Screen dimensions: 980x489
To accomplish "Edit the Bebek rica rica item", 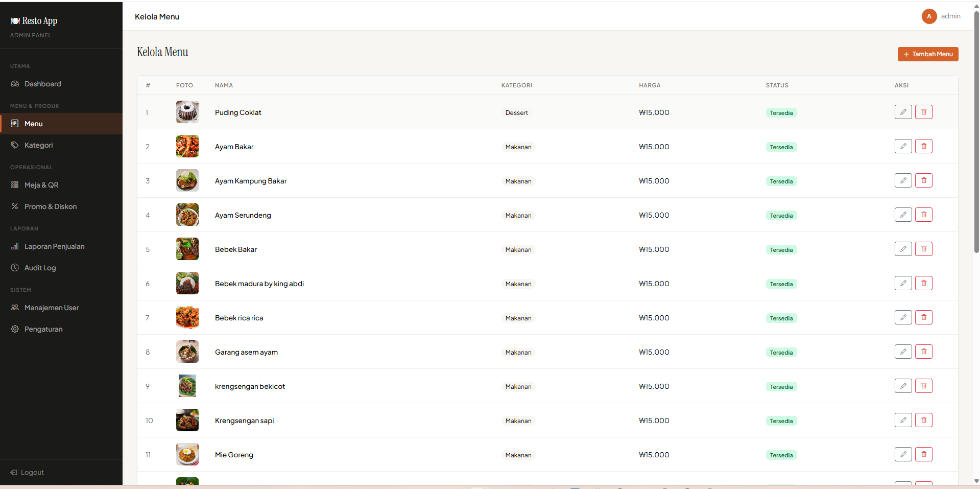I will point(903,317).
